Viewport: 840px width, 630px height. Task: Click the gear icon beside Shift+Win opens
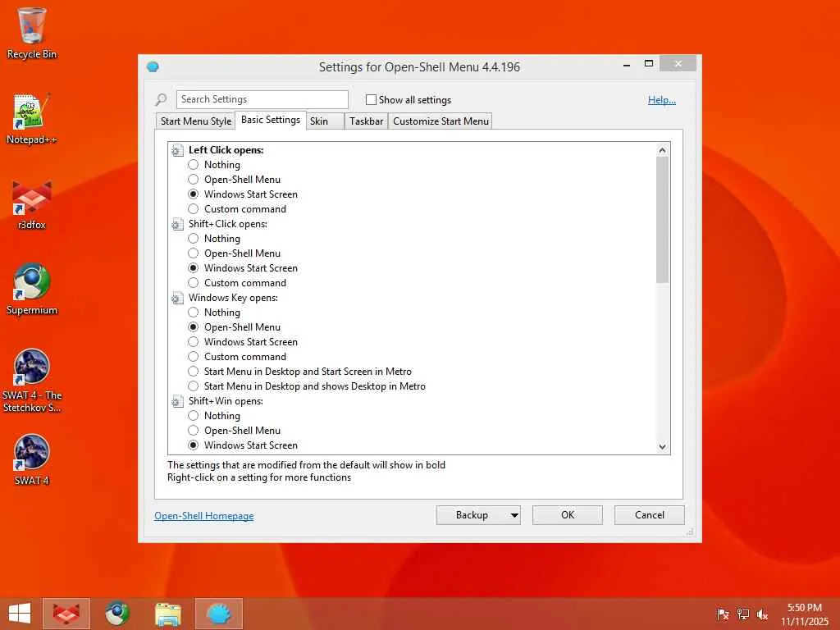177,402
